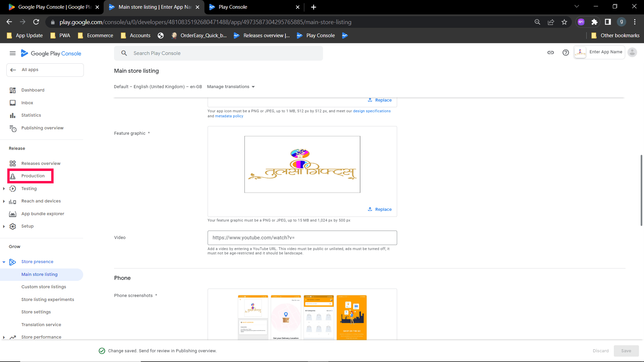Open the hamburger navigation menu
644x362 pixels.
(x=12, y=53)
